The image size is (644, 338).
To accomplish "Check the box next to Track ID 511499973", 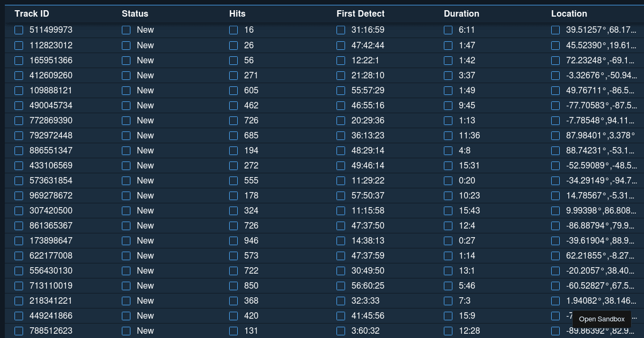I will point(19,30).
